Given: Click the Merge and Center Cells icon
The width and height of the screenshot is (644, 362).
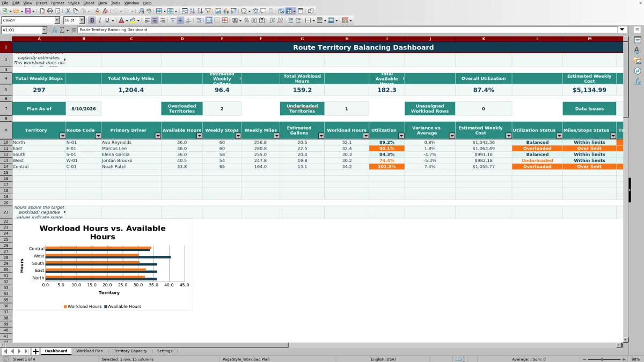Looking at the screenshot, I should point(209,20).
